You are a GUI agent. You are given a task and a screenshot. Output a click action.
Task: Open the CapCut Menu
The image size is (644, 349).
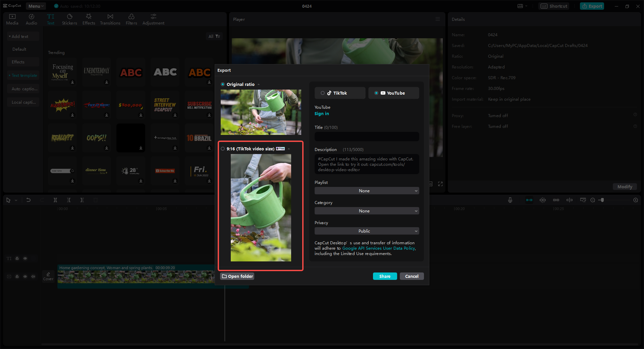point(36,6)
